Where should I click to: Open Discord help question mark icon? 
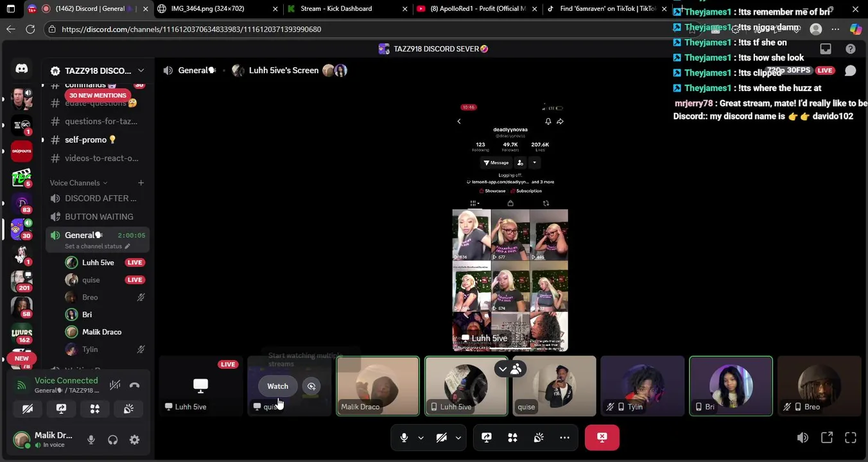pos(851,49)
